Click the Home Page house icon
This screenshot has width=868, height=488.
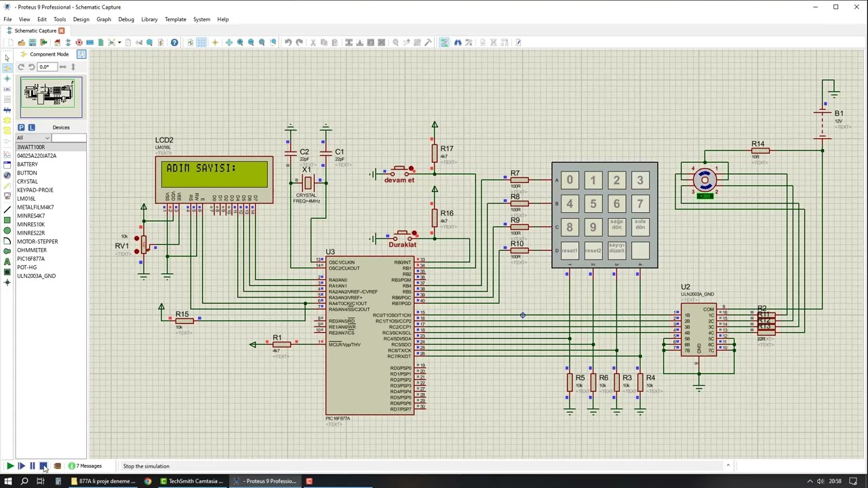pos(57,43)
